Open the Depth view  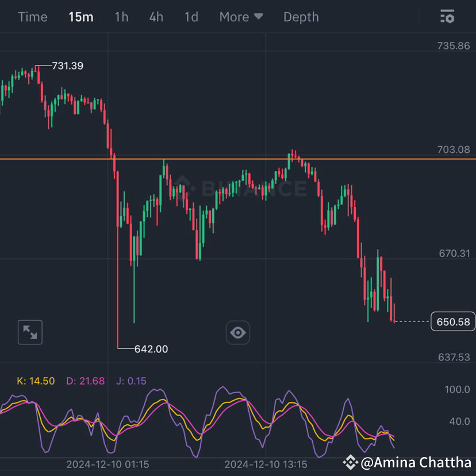[x=301, y=17]
